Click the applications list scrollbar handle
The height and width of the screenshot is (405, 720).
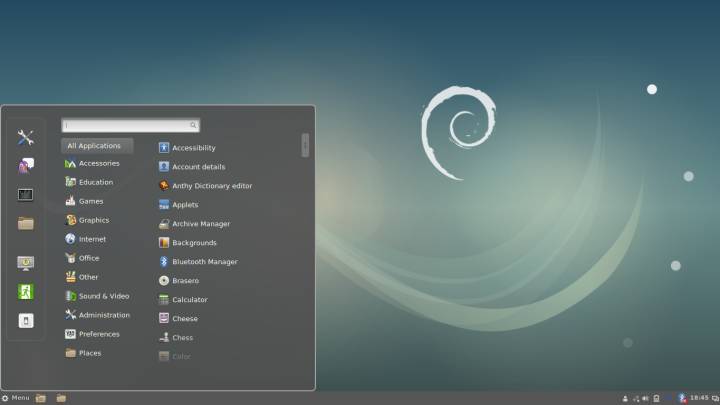pos(305,145)
